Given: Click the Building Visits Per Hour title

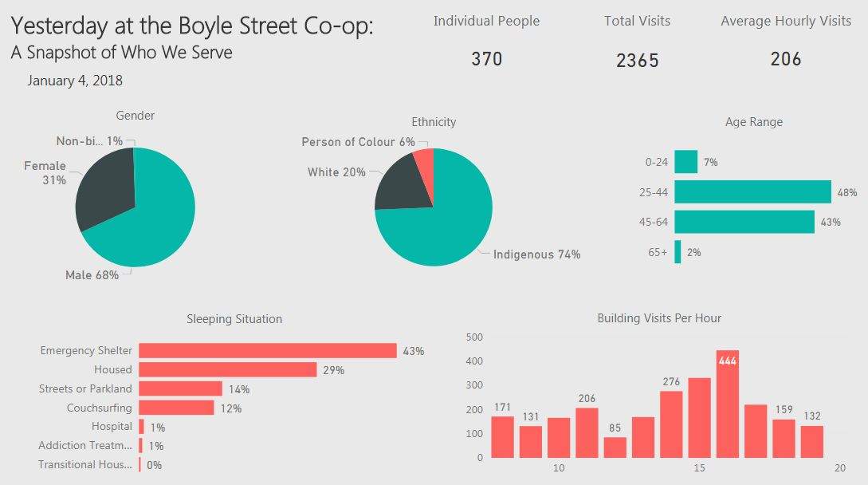Looking at the screenshot, I should [658, 318].
